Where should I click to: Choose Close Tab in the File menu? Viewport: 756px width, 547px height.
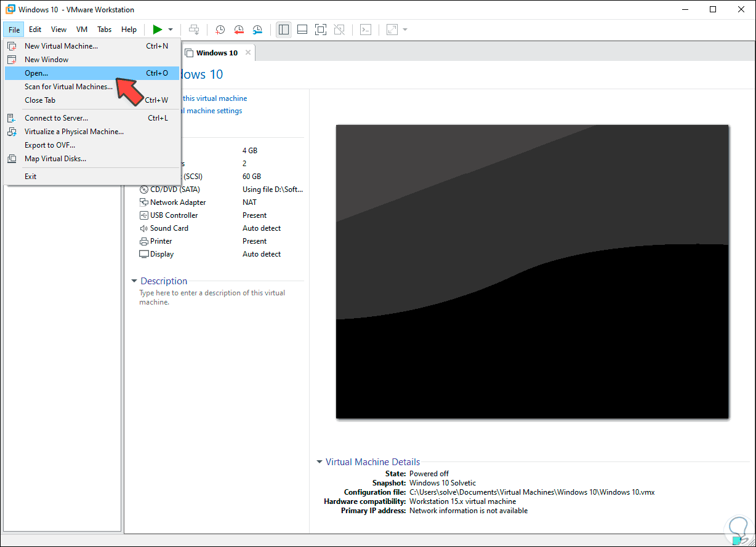pos(92,100)
